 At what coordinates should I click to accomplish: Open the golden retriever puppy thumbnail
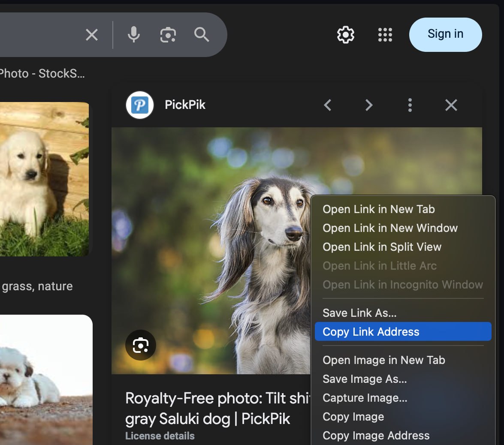43,179
